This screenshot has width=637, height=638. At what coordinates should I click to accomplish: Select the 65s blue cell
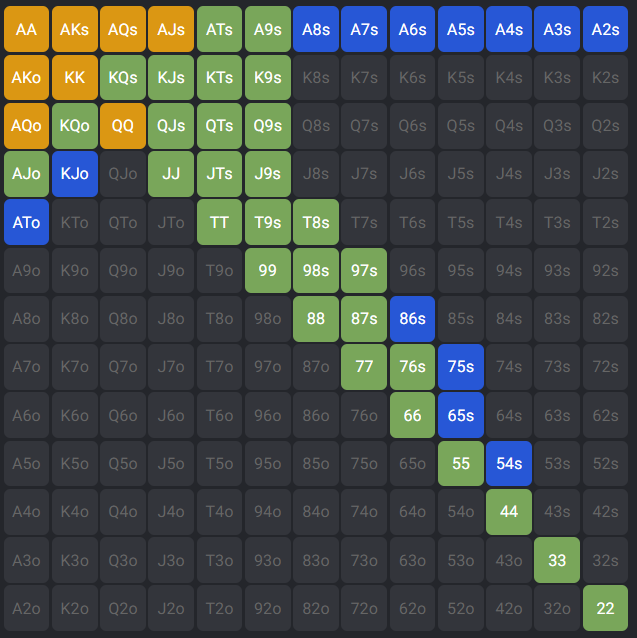[461, 414]
